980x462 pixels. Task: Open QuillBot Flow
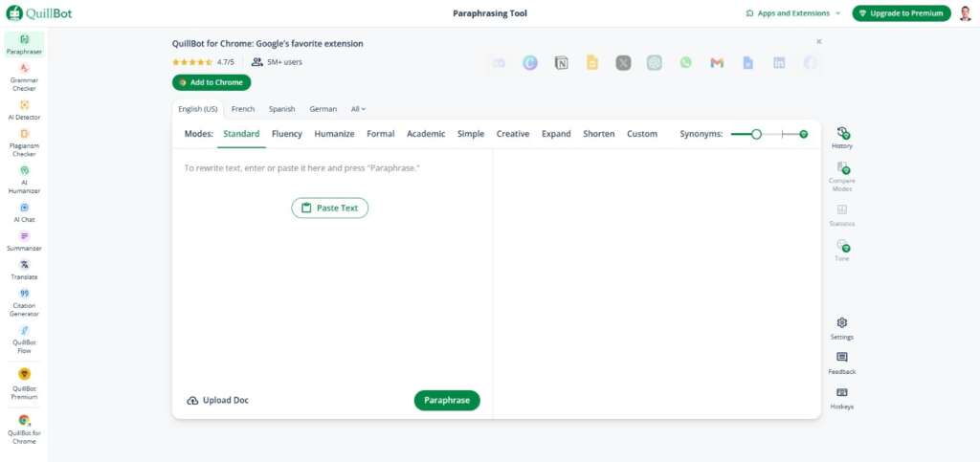pos(24,339)
